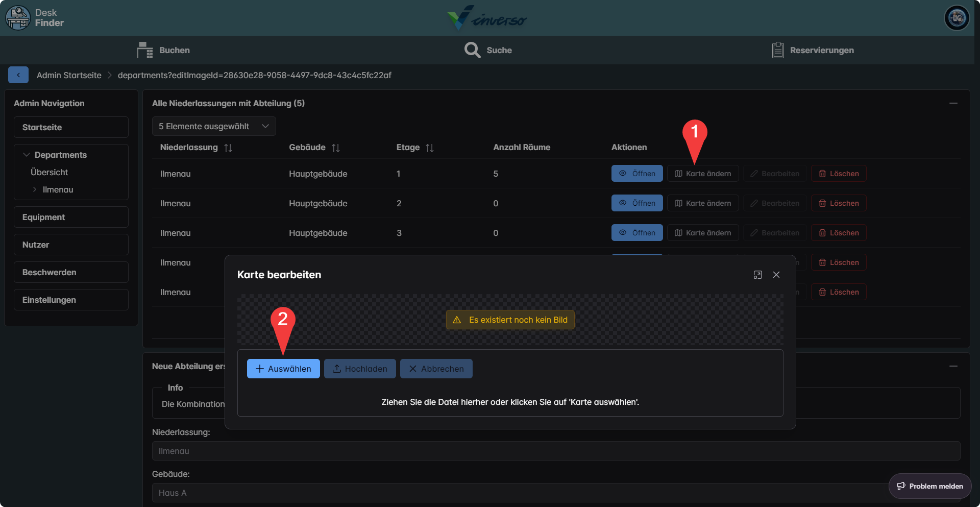This screenshot has width=980, height=507.
Task: Click Öffnen for Etage 2 row
Action: point(637,203)
